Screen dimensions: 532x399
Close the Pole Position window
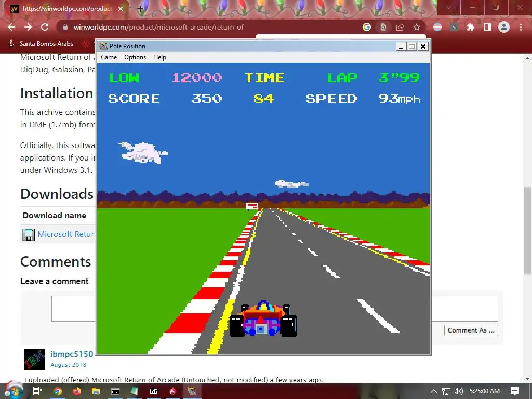(423, 46)
